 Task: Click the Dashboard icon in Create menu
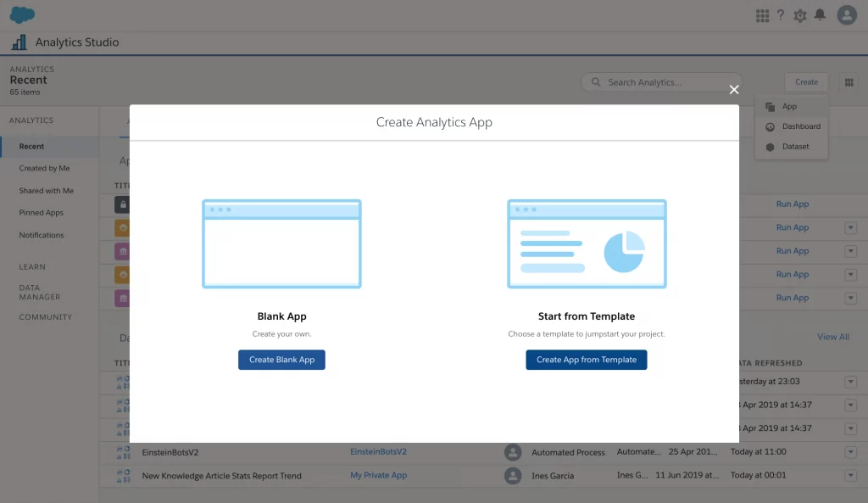[770, 127]
